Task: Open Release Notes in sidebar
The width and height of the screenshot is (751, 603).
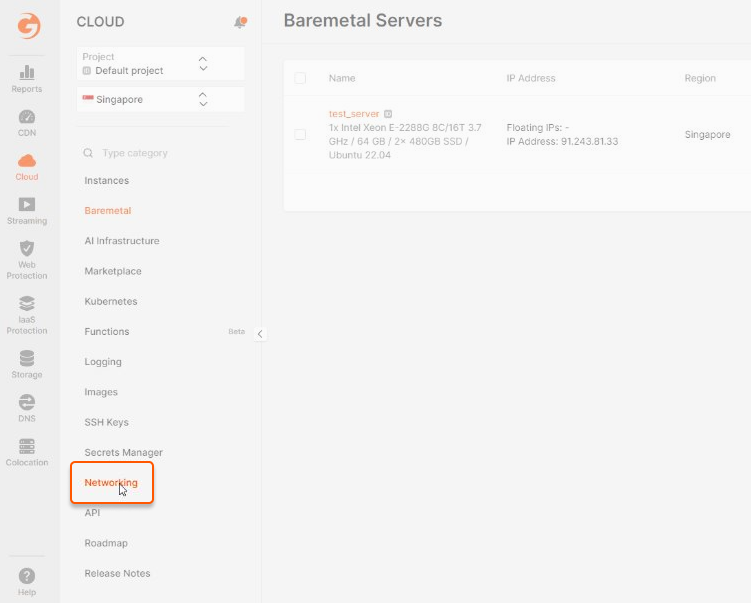Action: tap(117, 573)
